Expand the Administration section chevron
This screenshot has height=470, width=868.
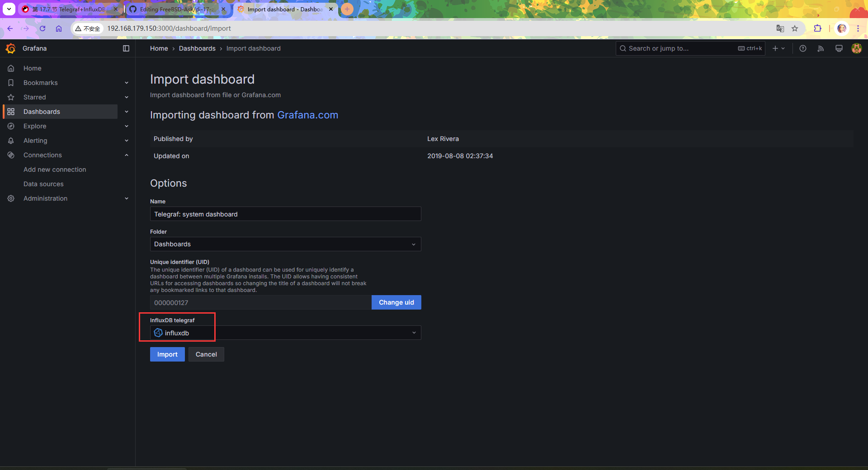(x=127, y=198)
